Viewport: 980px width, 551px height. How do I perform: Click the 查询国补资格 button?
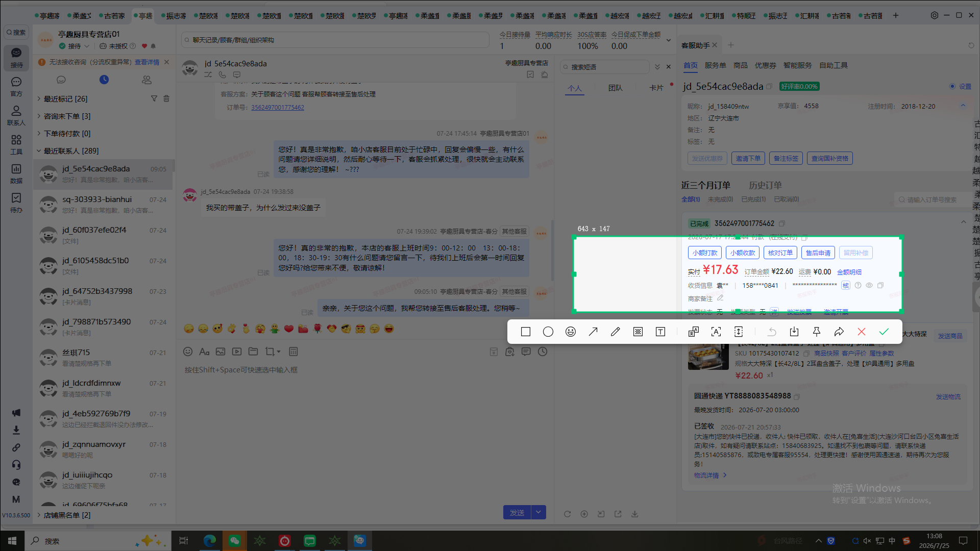click(x=830, y=159)
